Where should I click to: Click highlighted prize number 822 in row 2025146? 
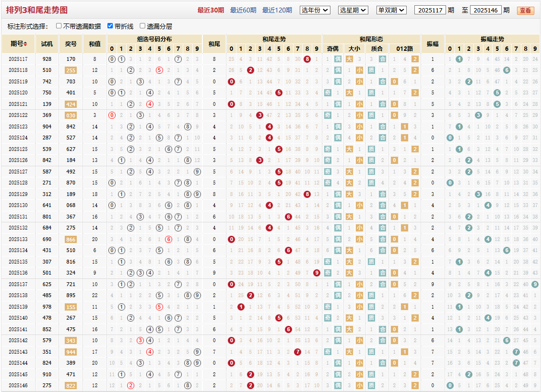[x=71, y=385]
